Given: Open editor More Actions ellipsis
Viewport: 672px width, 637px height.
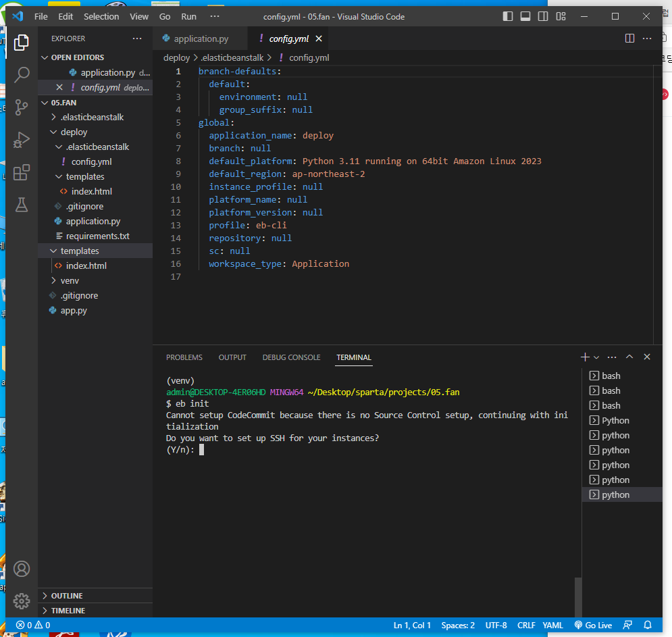Looking at the screenshot, I should [x=647, y=39].
